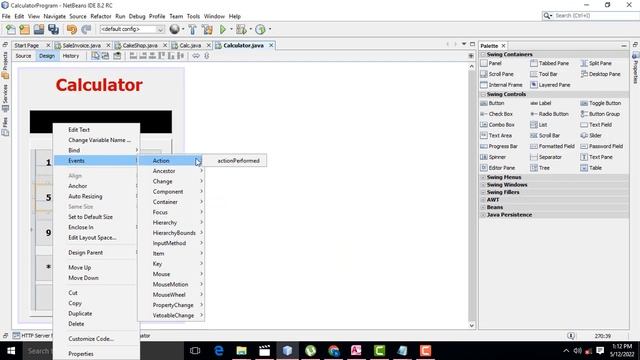
Task: Select the Spinner component in Palette
Action: pos(493,157)
